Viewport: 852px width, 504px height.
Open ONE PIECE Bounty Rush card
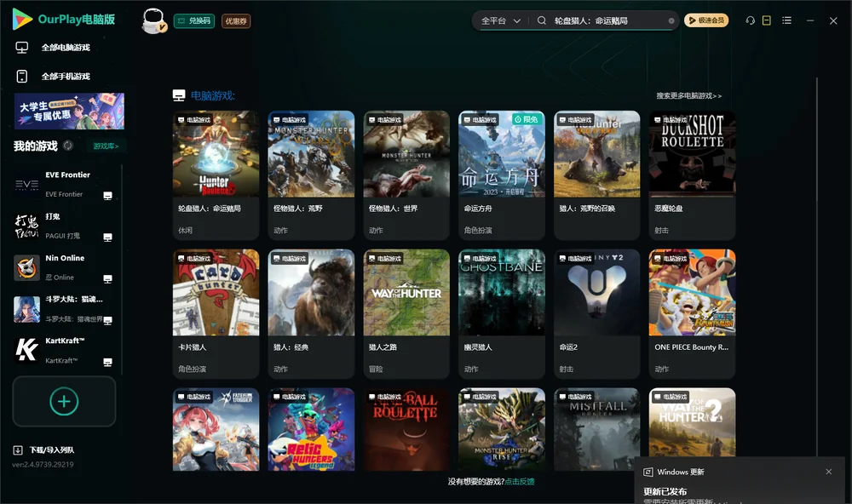click(692, 313)
